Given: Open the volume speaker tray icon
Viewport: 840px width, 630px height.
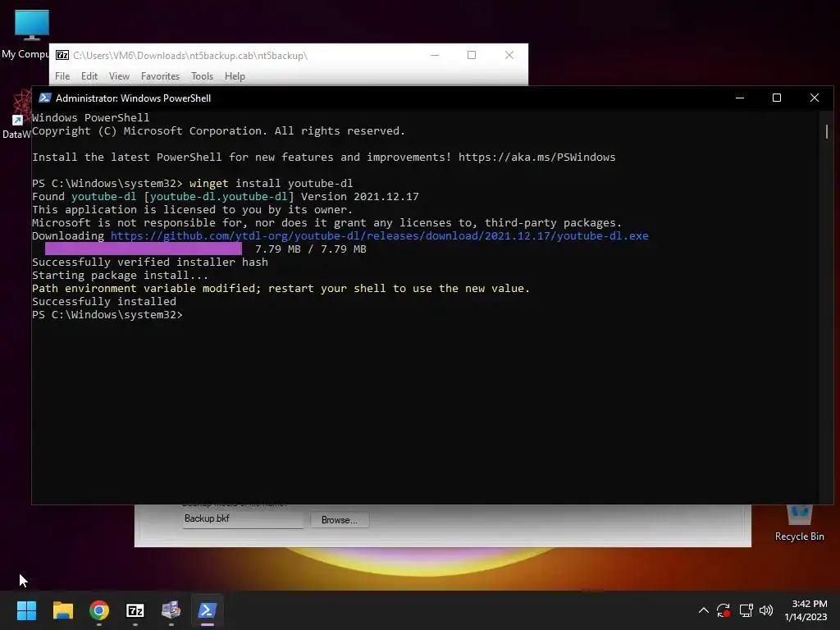Looking at the screenshot, I should 766,610.
